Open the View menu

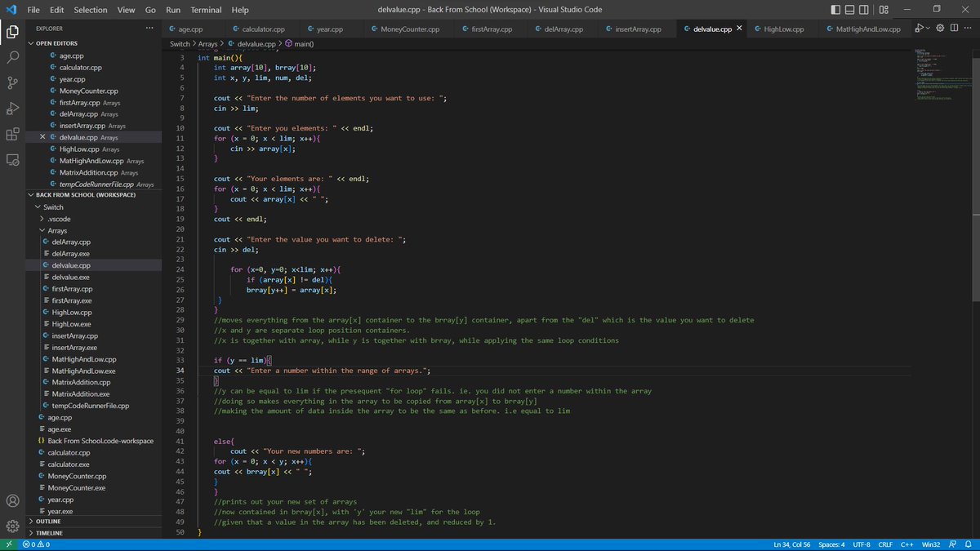[126, 10]
